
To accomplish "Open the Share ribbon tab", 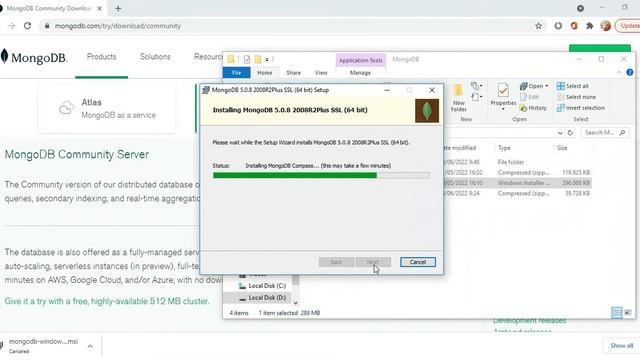I will [293, 73].
